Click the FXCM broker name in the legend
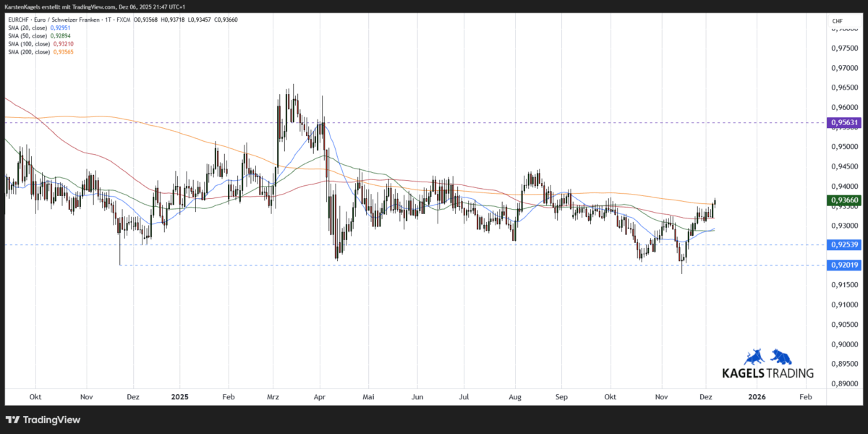 124,20
